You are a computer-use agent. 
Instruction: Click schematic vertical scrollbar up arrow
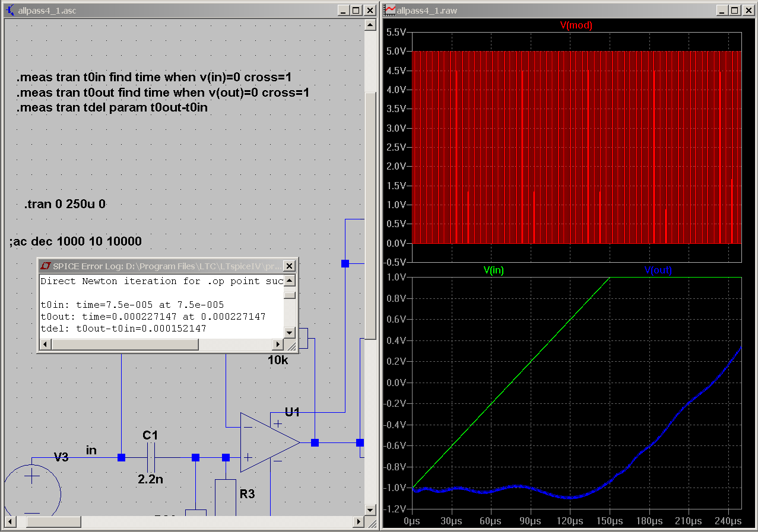(x=370, y=24)
